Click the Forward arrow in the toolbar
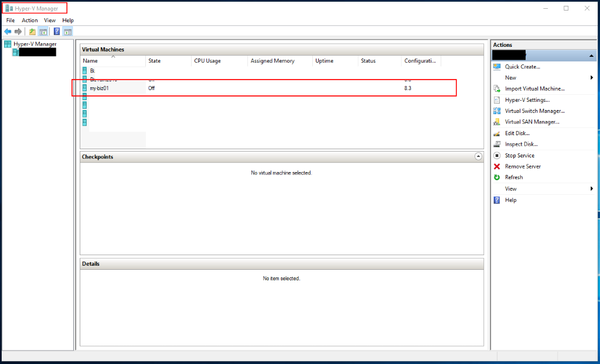The image size is (600, 364). (x=18, y=32)
